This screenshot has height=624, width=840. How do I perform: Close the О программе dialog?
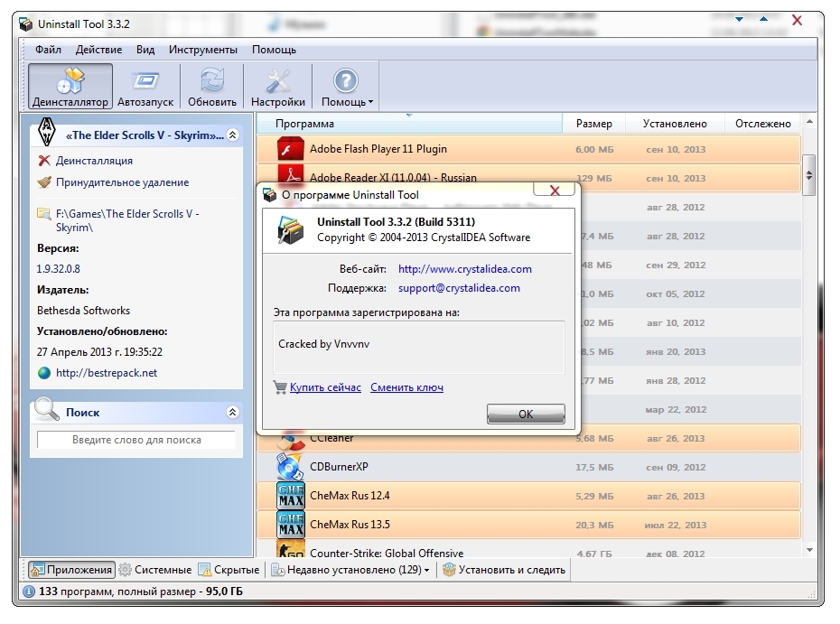555,191
